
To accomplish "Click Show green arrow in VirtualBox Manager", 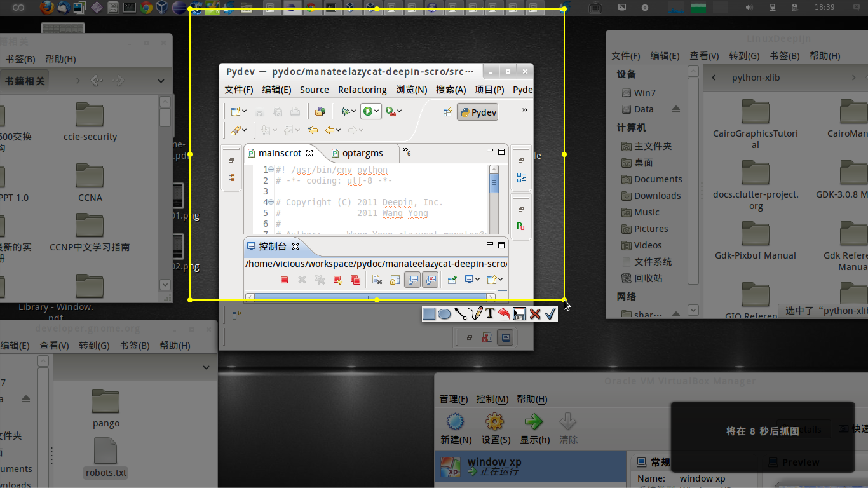I will point(533,421).
